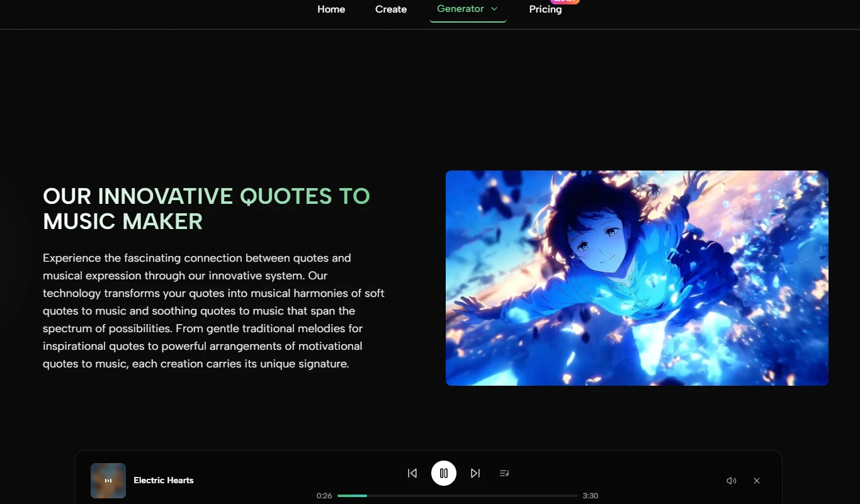Image resolution: width=860 pixels, height=504 pixels.
Task: Expand the Generator dropdown chevron
Action: (x=494, y=9)
